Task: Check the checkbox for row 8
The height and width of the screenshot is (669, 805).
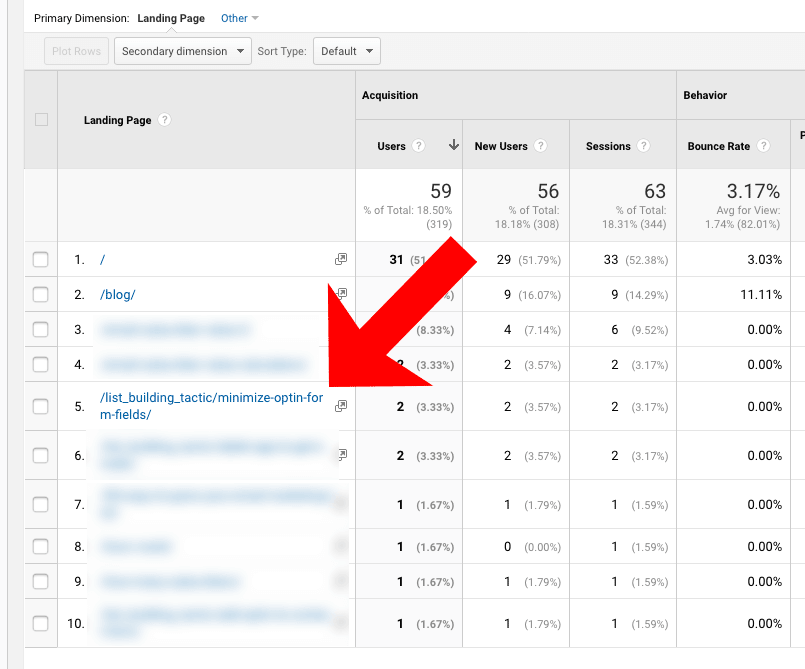Action: (x=41, y=546)
